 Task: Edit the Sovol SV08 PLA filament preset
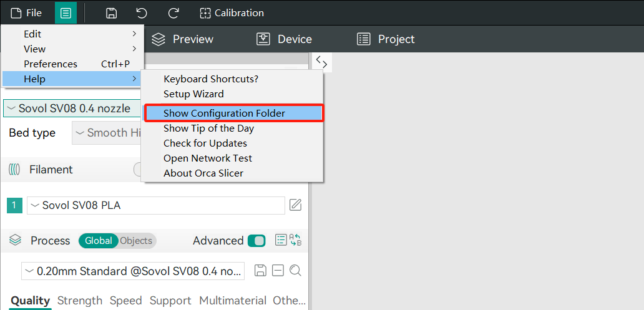point(295,205)
